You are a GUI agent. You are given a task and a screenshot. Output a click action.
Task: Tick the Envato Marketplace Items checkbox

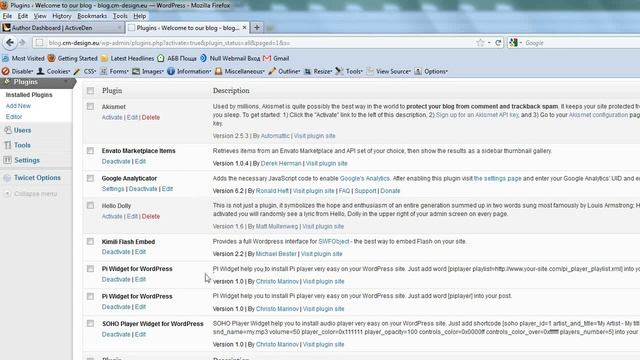90,151
